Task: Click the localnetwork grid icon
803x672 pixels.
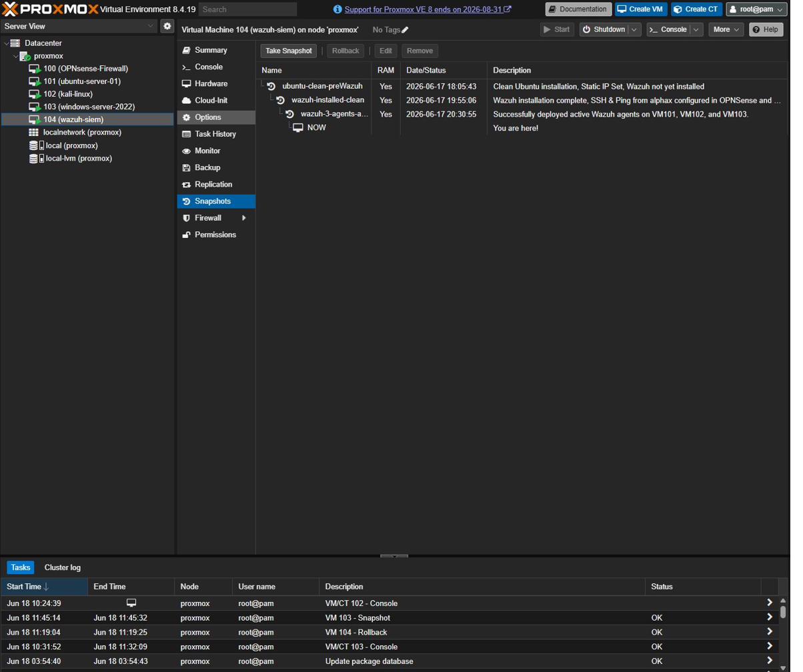Action: tap(34, 133)
